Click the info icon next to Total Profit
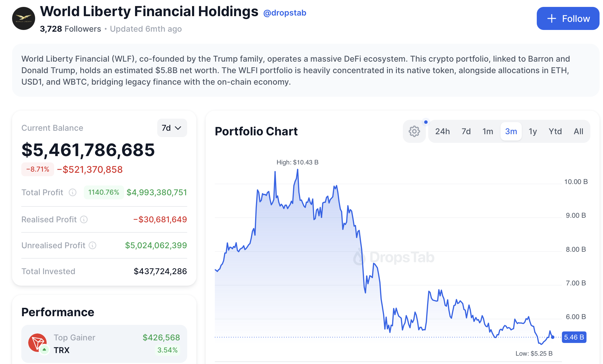603x364 pixels. click(72, 193)
